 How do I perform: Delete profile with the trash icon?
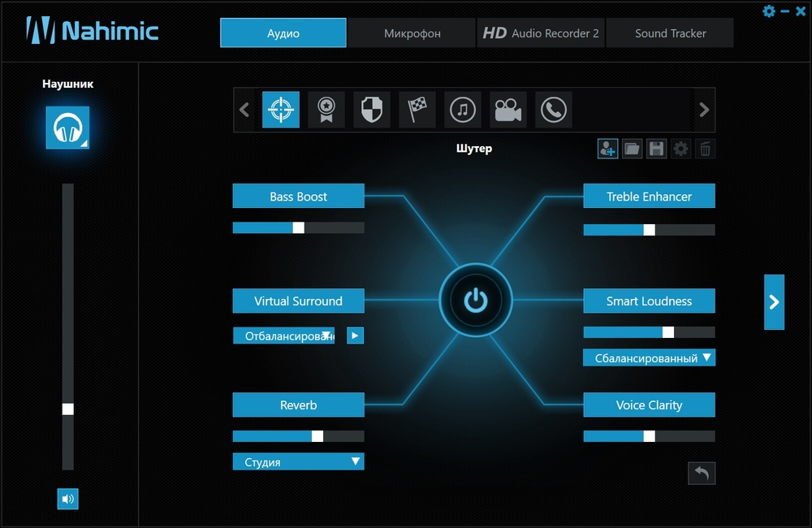click(x=705, y=149)
